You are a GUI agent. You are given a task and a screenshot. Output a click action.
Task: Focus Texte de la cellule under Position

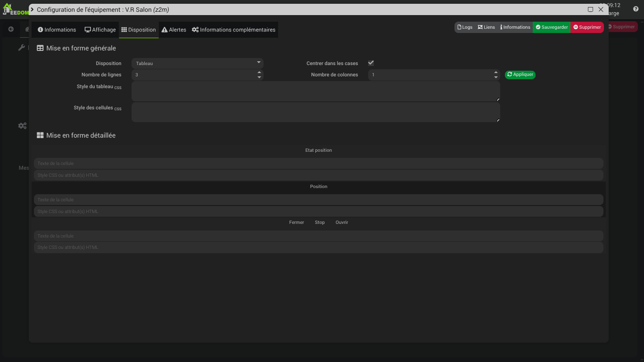[319, 200]
